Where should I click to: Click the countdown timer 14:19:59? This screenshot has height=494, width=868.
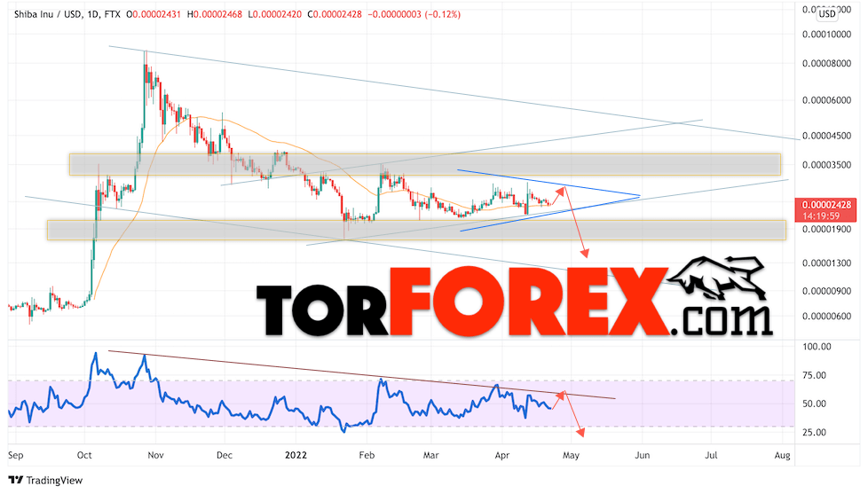coord(822,216)
